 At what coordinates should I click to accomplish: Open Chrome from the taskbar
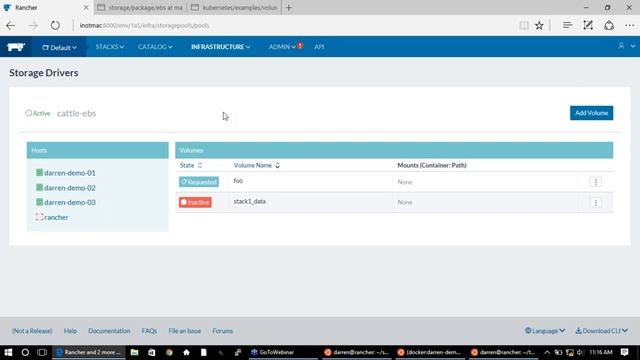tap(169, 352)
